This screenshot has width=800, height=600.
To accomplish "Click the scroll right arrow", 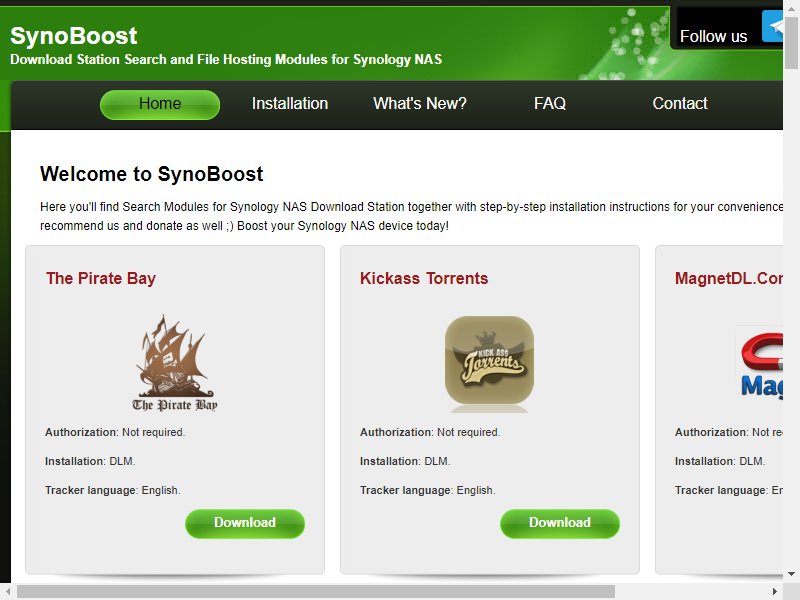I will (776, 591).
